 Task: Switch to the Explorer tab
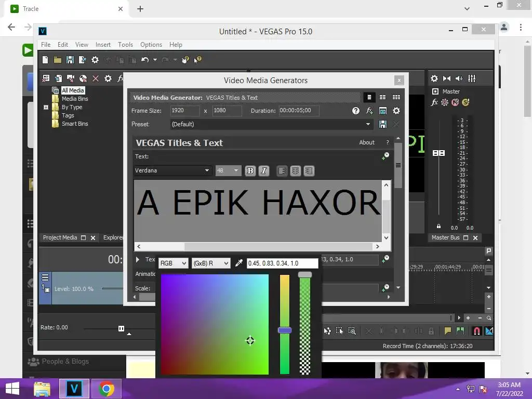tap(113, 237)
